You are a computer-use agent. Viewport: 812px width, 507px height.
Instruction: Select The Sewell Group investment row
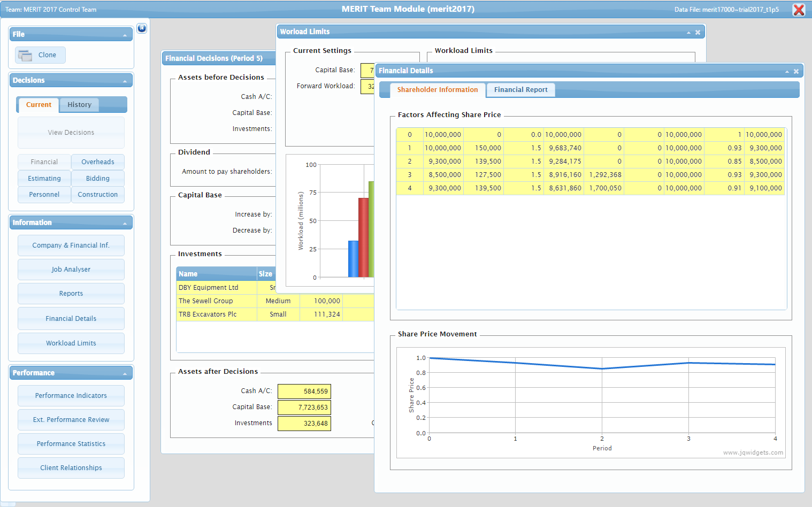(x=206, y=301)
